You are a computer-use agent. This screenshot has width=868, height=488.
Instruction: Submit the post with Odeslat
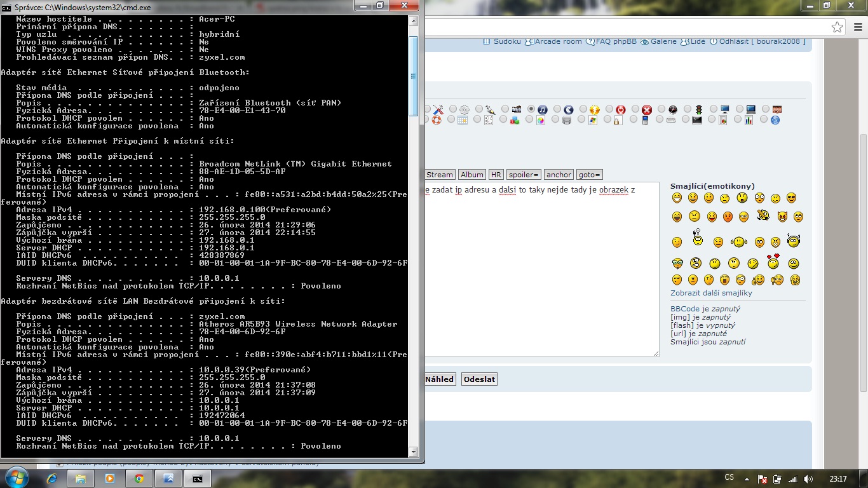479,379
